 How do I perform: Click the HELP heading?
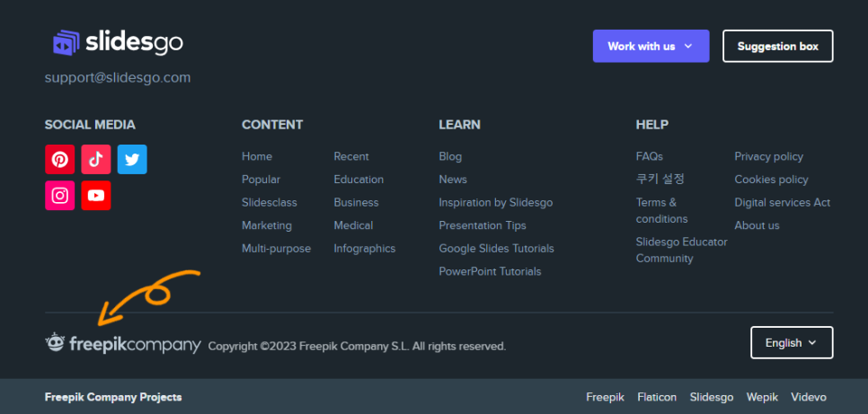[x=652, y=125]
